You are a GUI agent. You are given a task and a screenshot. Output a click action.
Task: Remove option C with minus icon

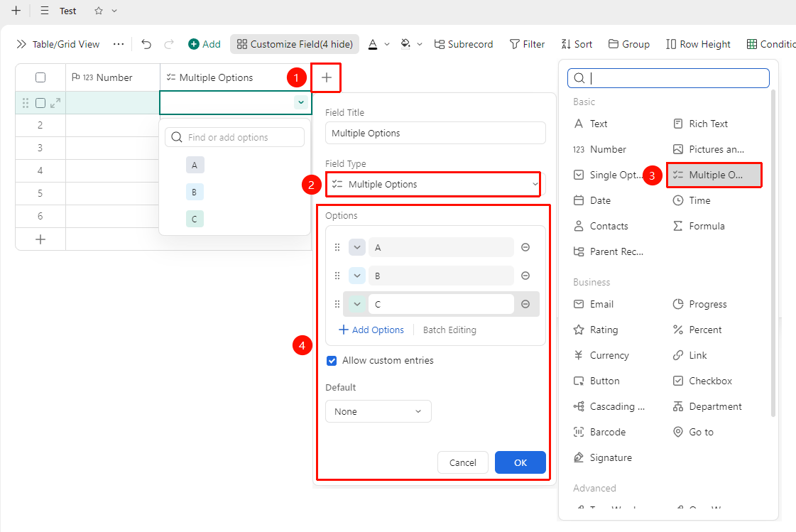[525, 304]
